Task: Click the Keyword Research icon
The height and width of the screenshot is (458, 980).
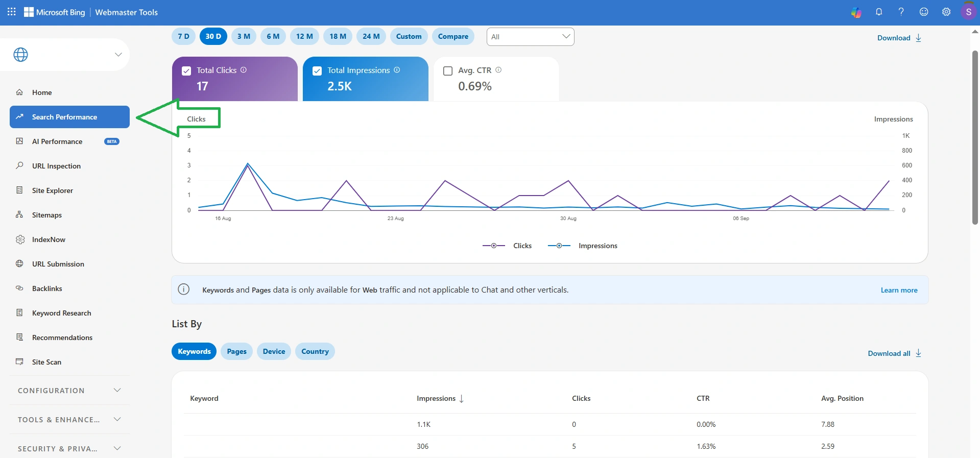Action: tap(19, 312)
